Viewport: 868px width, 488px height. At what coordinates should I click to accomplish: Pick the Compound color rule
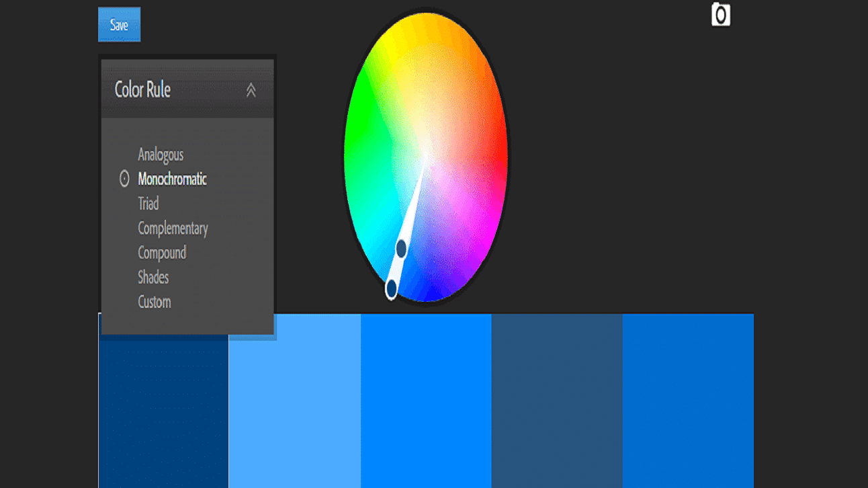(x=162, y=253)
